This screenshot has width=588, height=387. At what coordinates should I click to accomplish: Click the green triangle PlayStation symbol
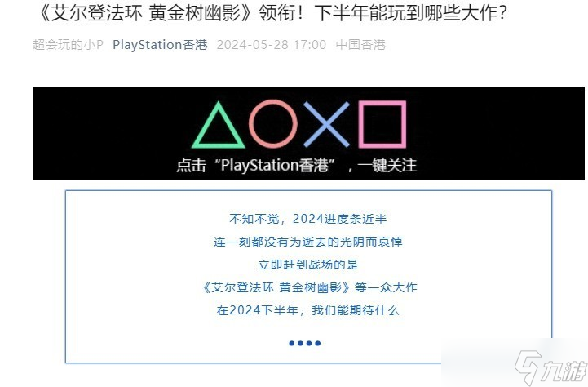click(x=219, y=125)
